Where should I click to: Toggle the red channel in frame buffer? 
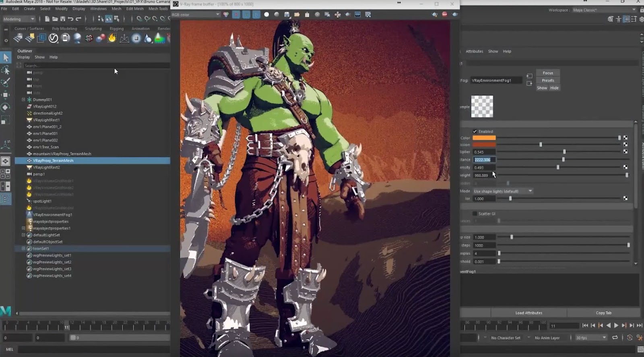tap(236, 15)
